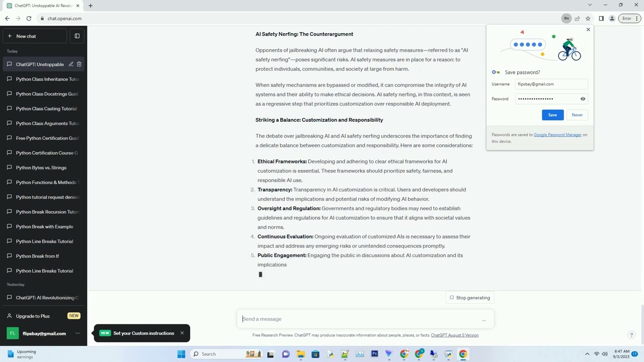644x362 pixels.
Task: Toggle the sidebar collapse icon
Action: [x=77, y=36]
